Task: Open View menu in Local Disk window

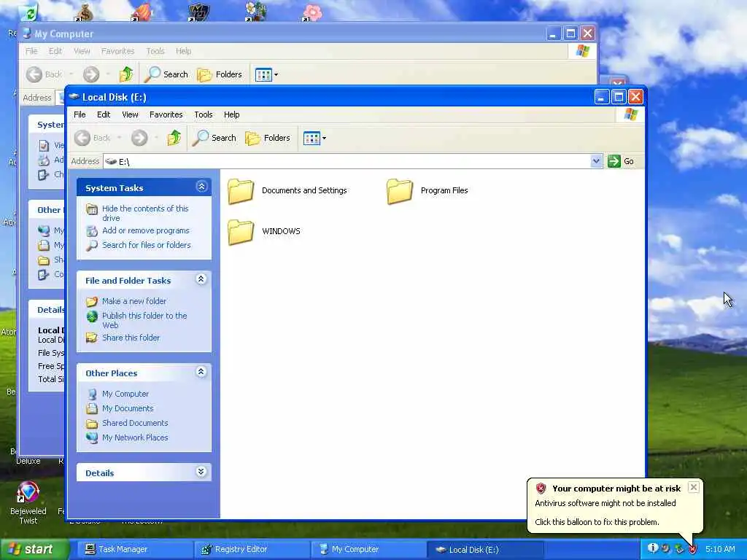Action: pos(130,114)
